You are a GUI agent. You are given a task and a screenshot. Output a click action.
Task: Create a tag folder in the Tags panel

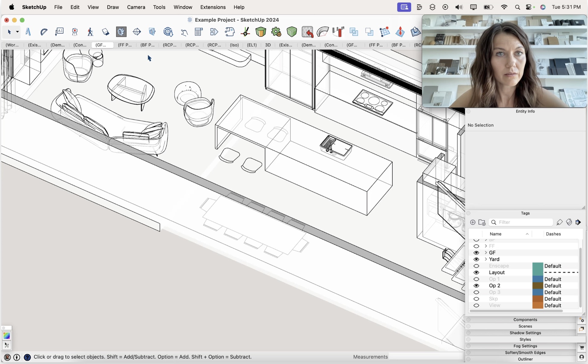click(x=482, y=222)
